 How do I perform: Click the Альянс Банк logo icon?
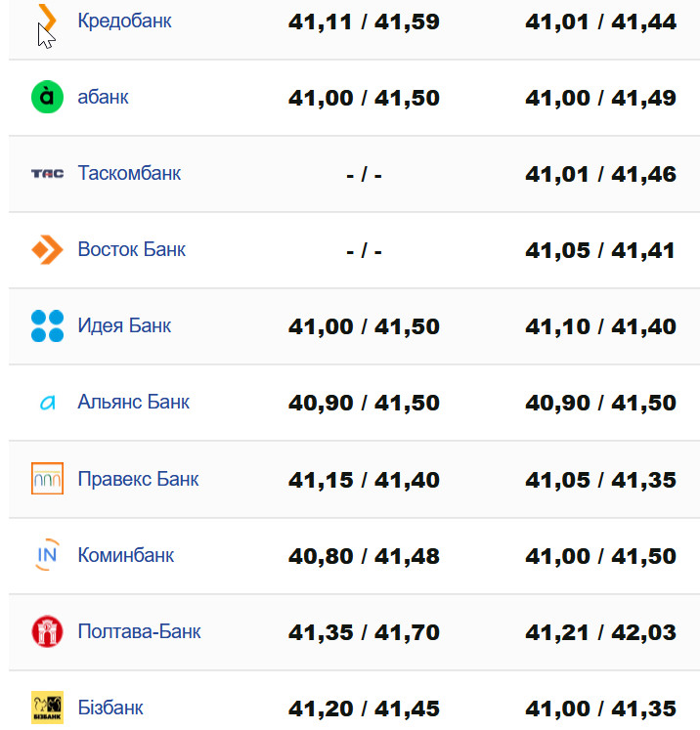click(47, 403)
